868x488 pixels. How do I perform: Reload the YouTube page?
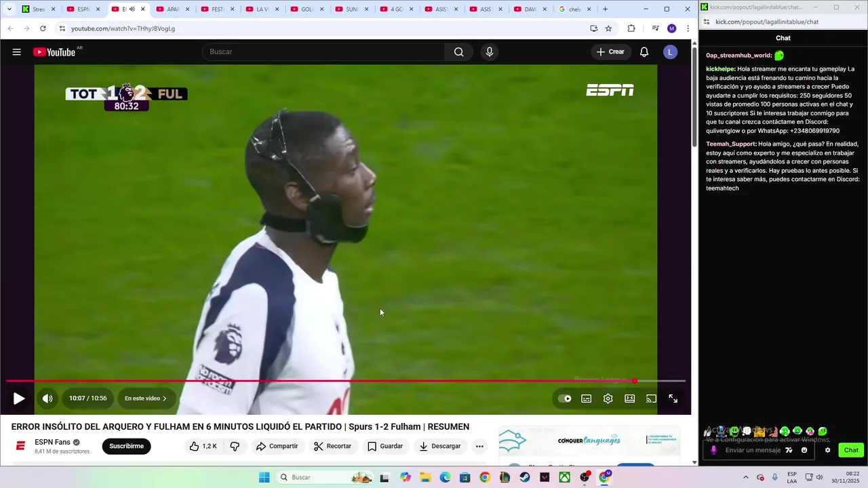pos(43,28)
